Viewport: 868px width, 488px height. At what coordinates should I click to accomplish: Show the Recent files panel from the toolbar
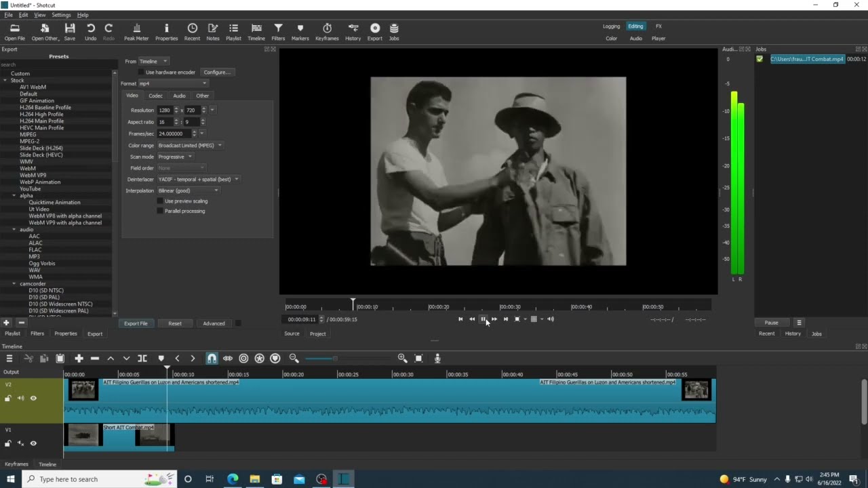(192, 31)
